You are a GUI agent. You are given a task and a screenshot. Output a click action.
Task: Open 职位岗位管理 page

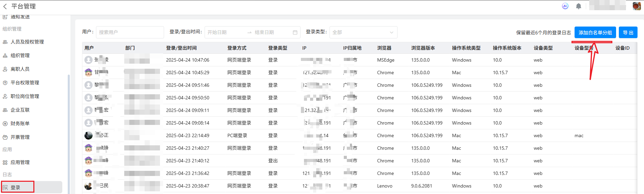[x=25, y=96]
